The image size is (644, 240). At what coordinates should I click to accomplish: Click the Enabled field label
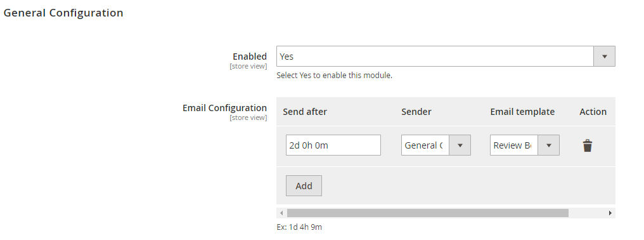click(x=250, y=57)
